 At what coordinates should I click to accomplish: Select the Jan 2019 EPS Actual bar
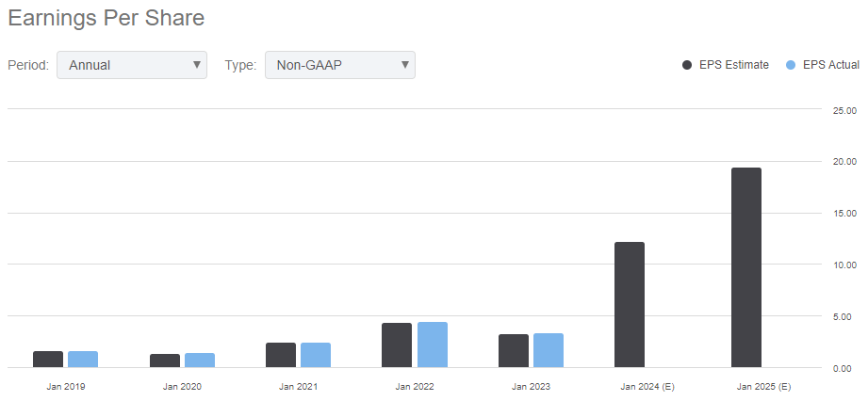(x=83, y=360)
